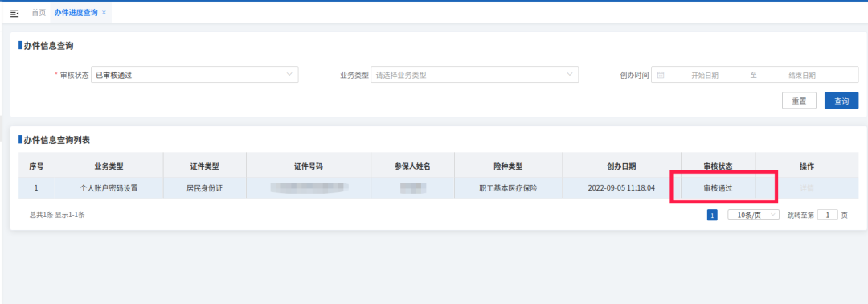
Task: Open 详情 link in the row
Action: pyautogui.click(x=807, y=187)
